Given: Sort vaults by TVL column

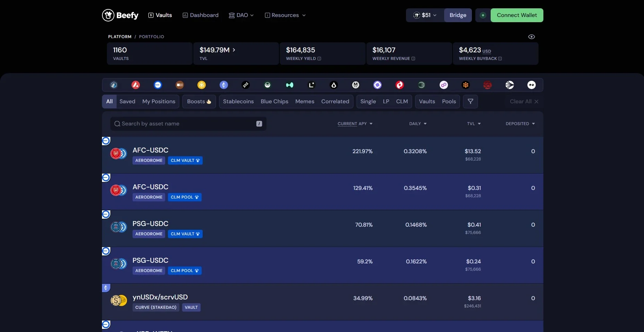Looking at the screenshot, I should [474, 124].
